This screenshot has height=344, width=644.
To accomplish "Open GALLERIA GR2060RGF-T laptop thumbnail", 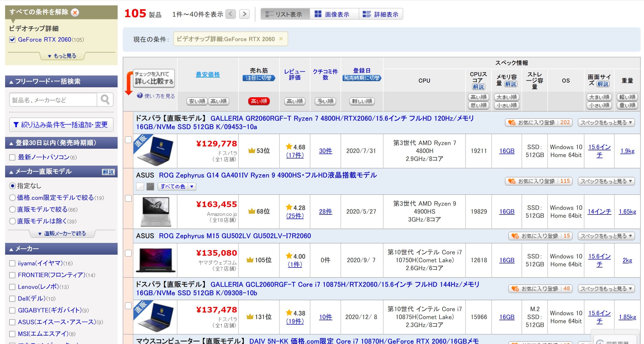I will point(155,151).
